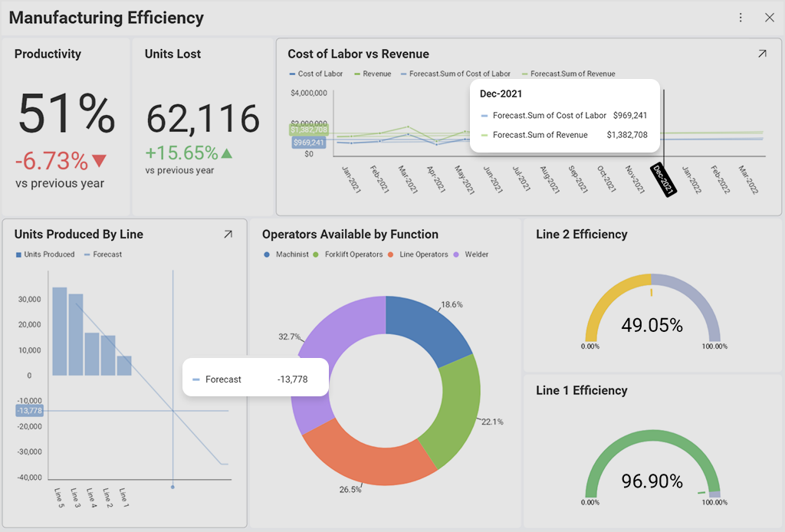Select the Machinist legend entry
This screenshot has width=785, height=532.
[291, 255]
